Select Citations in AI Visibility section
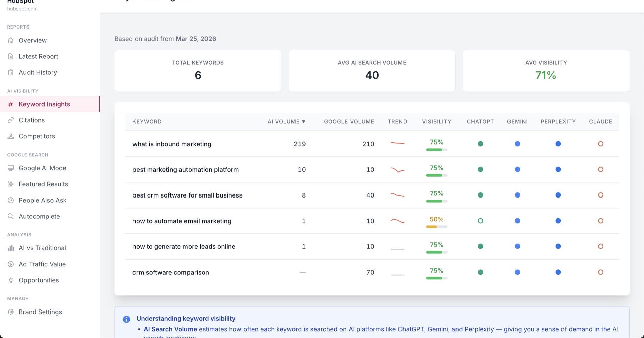The height and width of the screenshot is (338, 644). pos(50,120)
